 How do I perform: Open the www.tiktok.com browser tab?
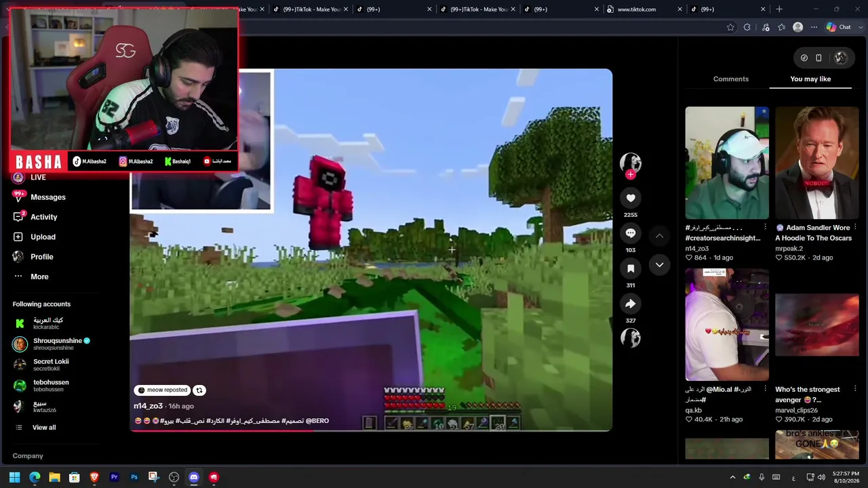pos(646,9)
